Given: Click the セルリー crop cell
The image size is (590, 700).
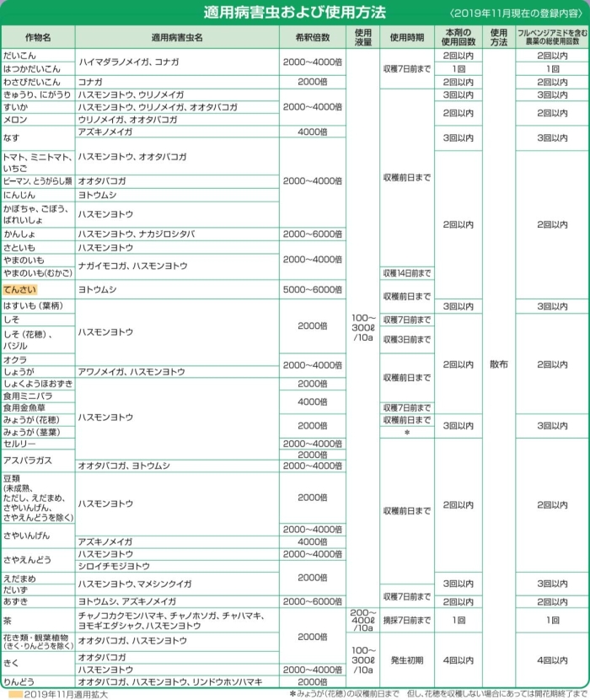Looking at the screenshot, I should (38, 444).
